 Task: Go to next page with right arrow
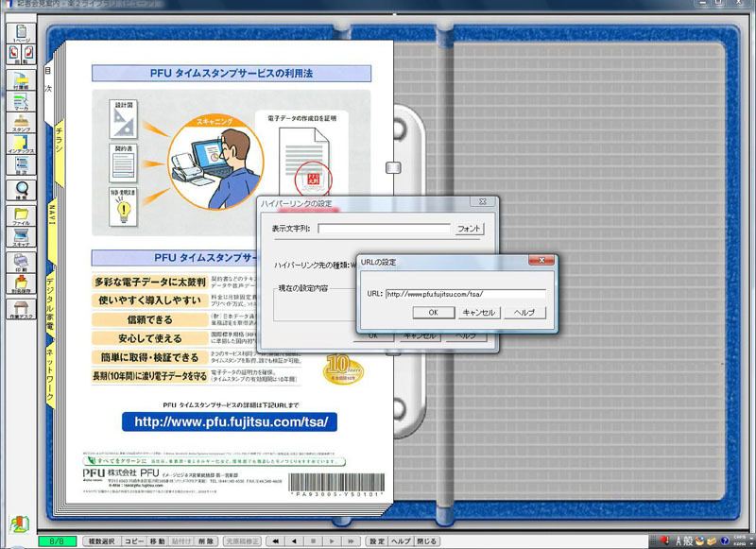pyautogui.click(x=332, y=541)
